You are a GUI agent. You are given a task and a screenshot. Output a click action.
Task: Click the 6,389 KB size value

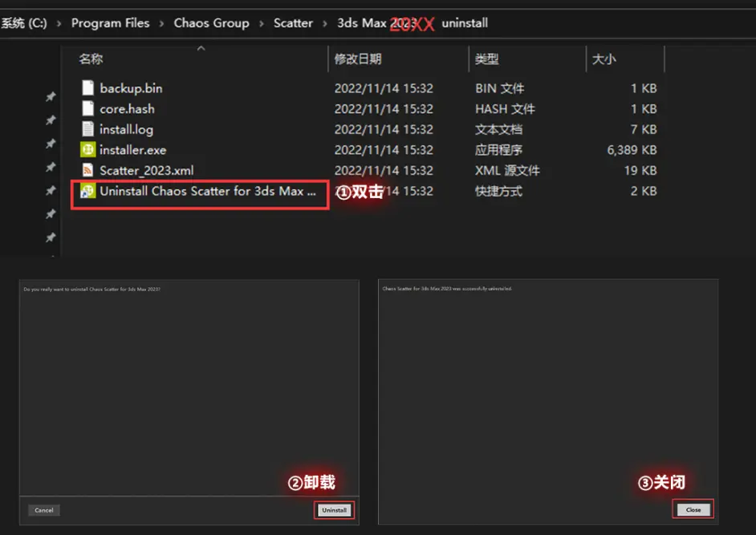click(x=632, y=150)
